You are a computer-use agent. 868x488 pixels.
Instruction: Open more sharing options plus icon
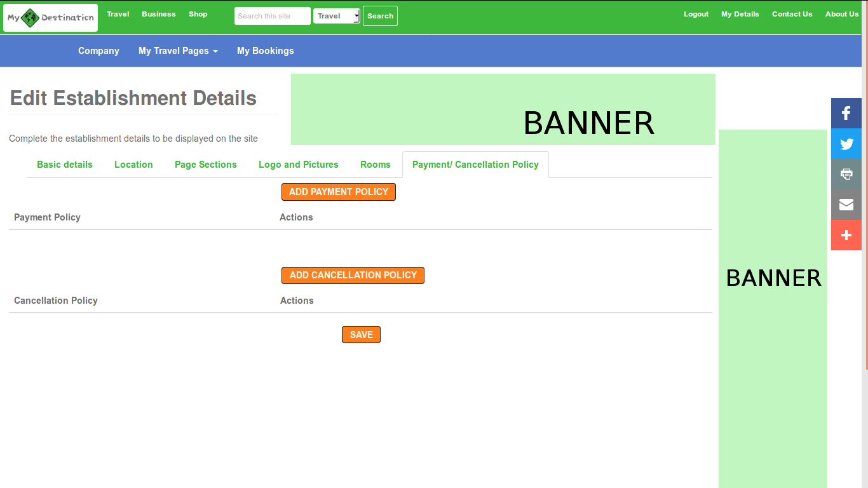[x=846, y=235]
